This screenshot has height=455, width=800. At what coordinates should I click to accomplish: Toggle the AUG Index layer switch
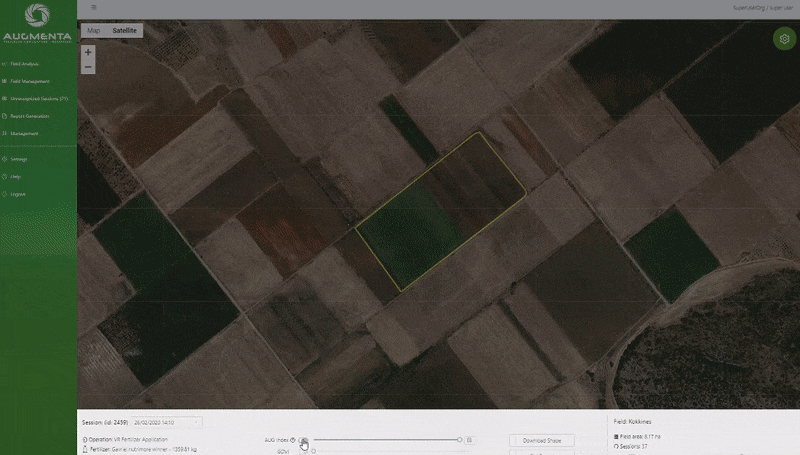304,440
